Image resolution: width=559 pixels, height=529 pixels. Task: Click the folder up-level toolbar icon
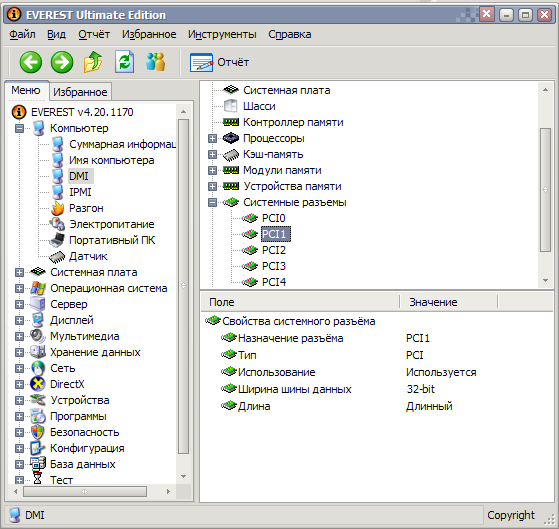93,62
